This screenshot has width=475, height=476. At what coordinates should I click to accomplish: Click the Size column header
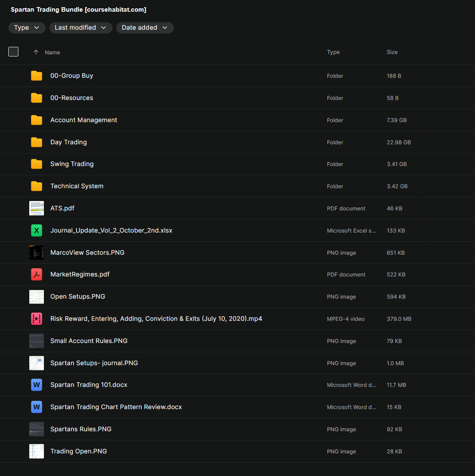point(392,52)
